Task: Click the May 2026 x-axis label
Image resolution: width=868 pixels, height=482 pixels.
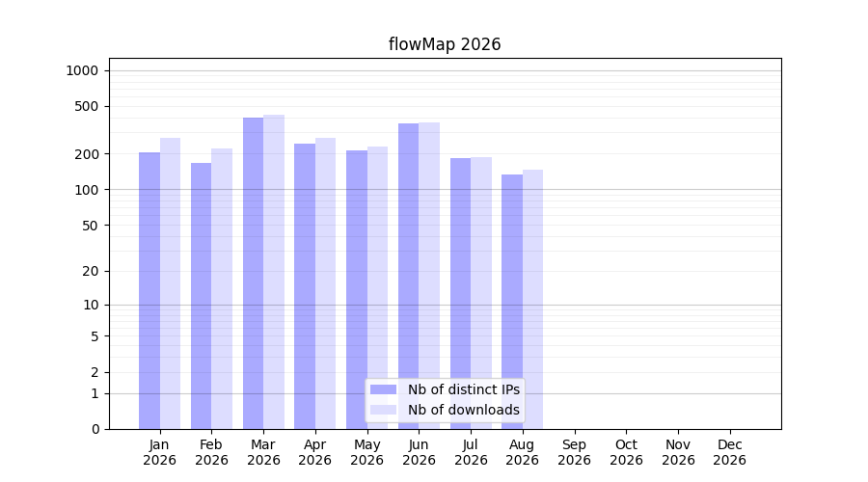Action: [x=367, y=452]
